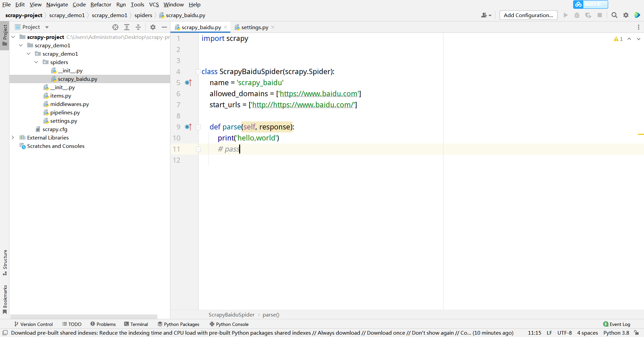This screenshot has width=644, height=337.
Task: Click the Collapse All icon in Project panel
Action: tap(138, 27)
